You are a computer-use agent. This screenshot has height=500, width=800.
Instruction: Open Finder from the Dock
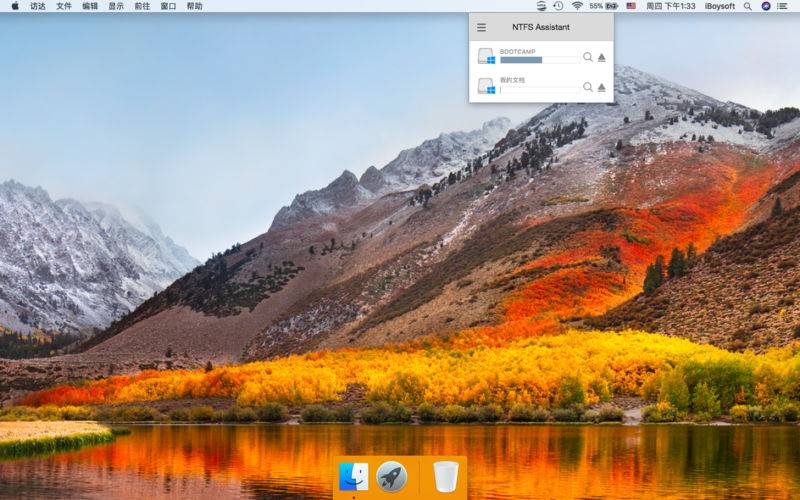[x=354, y=477]
